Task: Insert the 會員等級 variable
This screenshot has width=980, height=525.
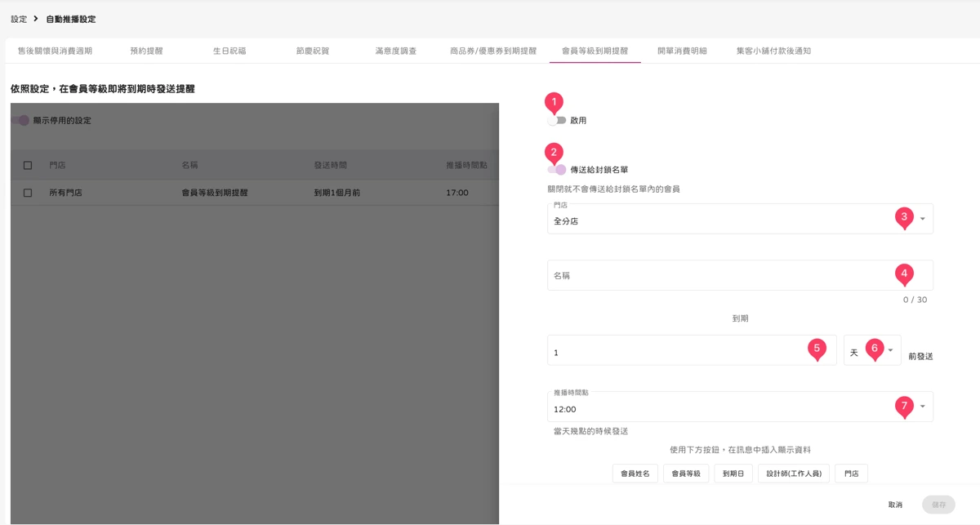Action: [686, 473]
